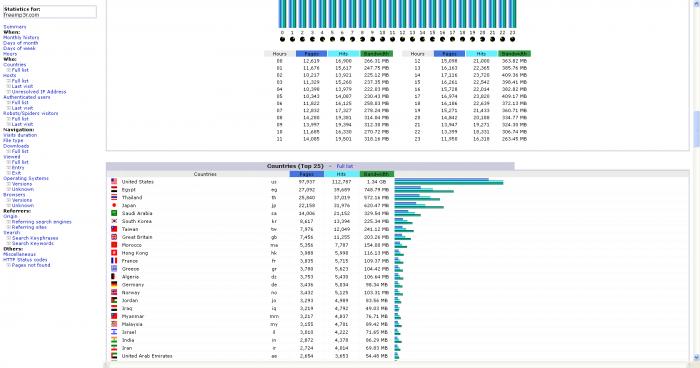
Task: Click the Germany flag icon
Action: click(114, 284)
